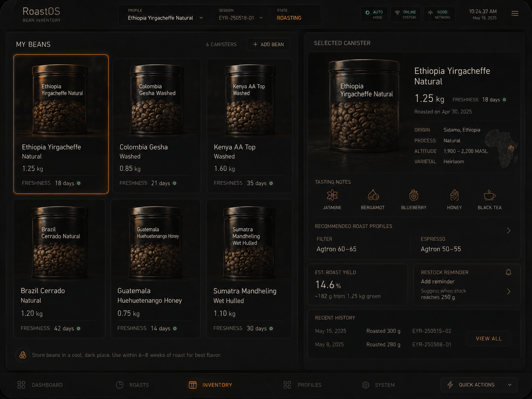Screen dimensions: 532x399
Task: Click the May 15, 2025 history date
Action: 330,331
